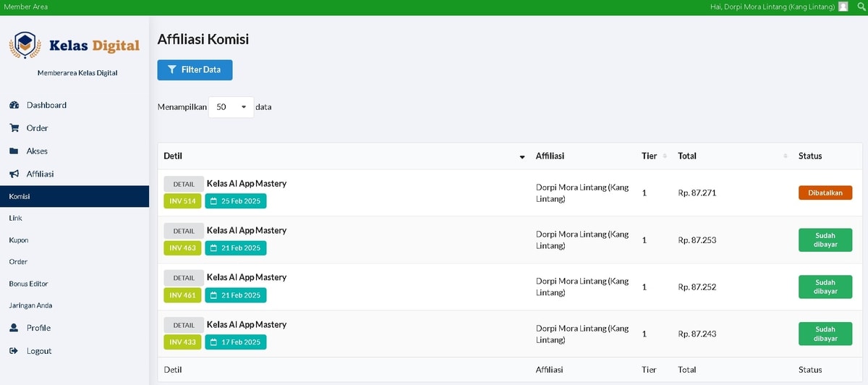Open the user avatar icon in top bar

pyautogui.click(x=843, y=7)
